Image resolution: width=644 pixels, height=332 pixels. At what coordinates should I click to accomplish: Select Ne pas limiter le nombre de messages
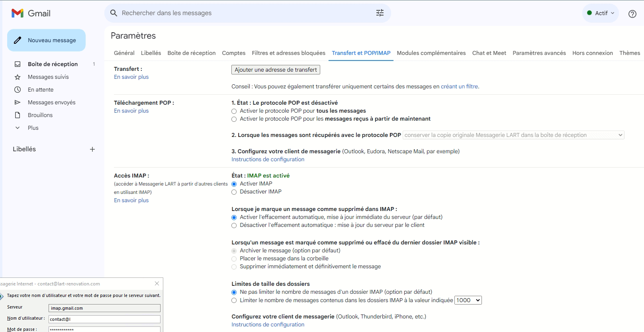tap(234, 292)
